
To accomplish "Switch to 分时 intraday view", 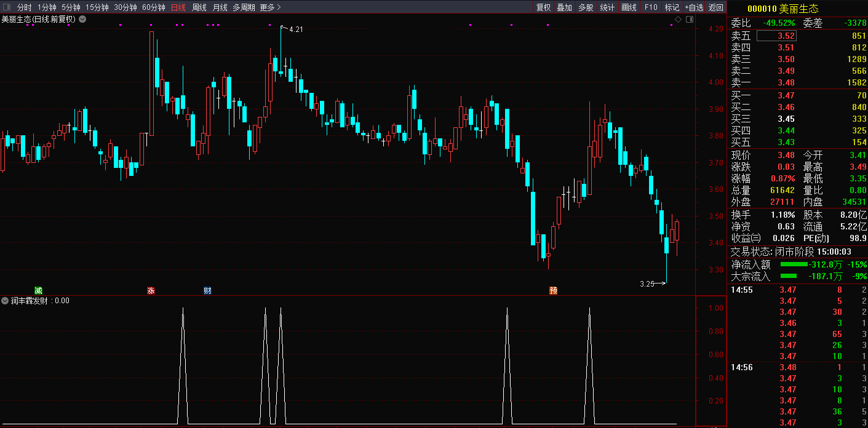I will coord(24,7).
